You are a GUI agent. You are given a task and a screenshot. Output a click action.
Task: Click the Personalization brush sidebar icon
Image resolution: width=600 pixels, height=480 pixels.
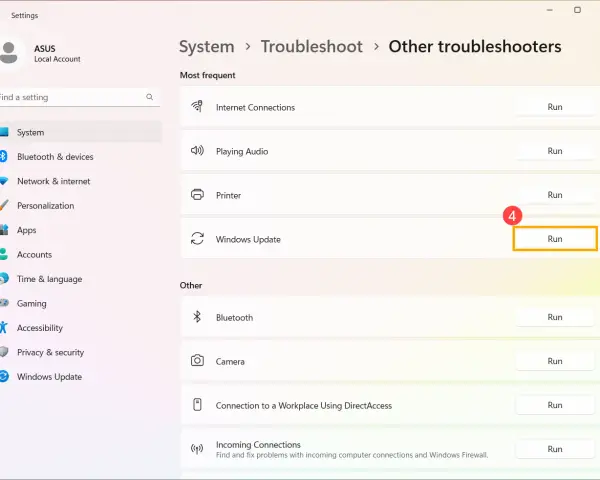pos(4,205)
